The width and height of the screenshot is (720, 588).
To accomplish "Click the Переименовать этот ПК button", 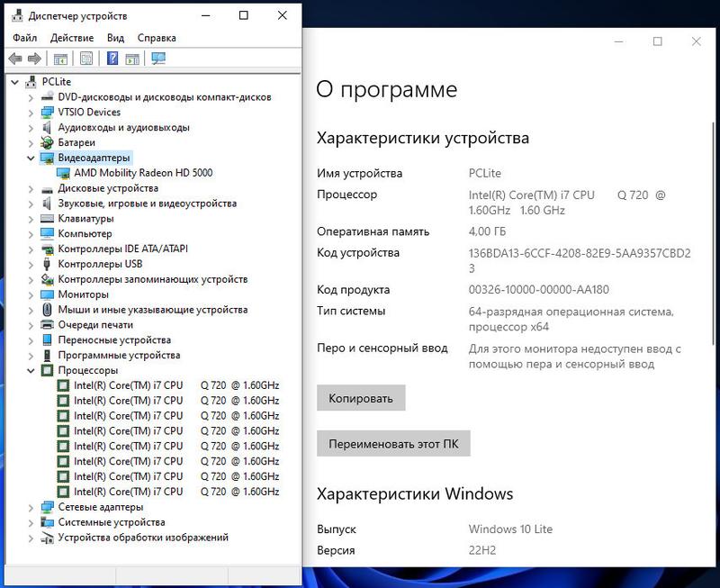I will [x=393, y=444].
